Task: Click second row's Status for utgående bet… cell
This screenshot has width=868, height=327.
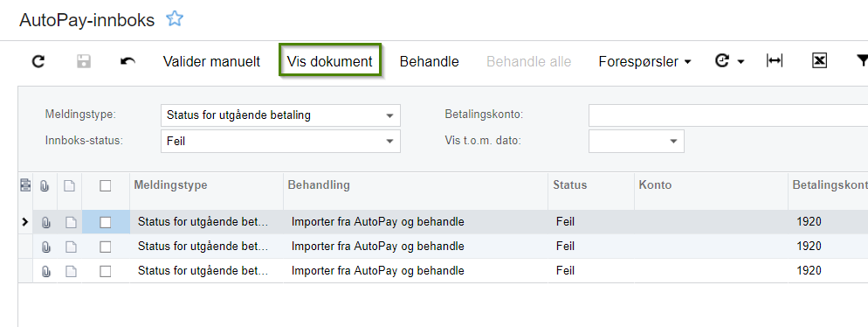Action: pos(206,246)
